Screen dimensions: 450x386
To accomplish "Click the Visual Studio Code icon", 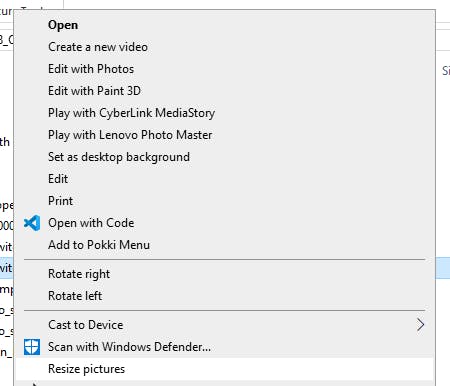I will tap(32, 223).
